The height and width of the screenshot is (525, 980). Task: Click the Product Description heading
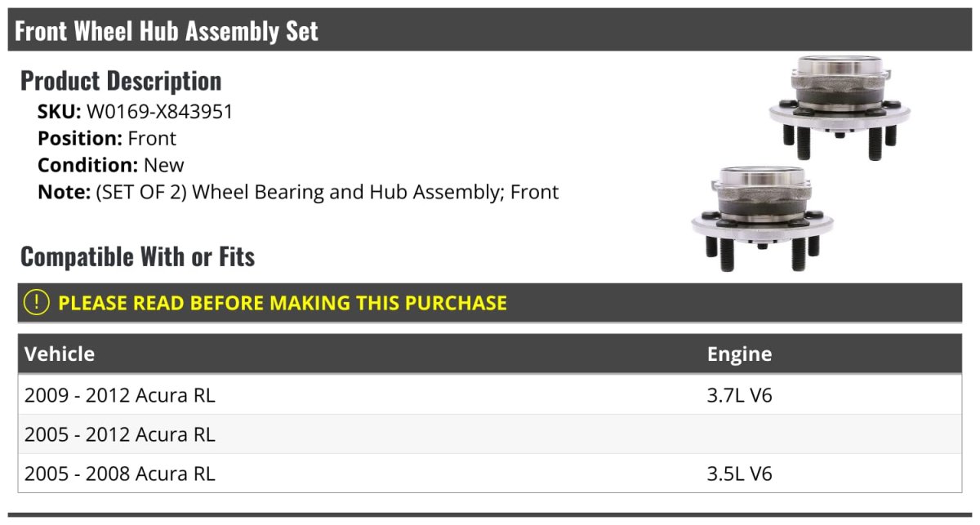[x=121, y=81]
